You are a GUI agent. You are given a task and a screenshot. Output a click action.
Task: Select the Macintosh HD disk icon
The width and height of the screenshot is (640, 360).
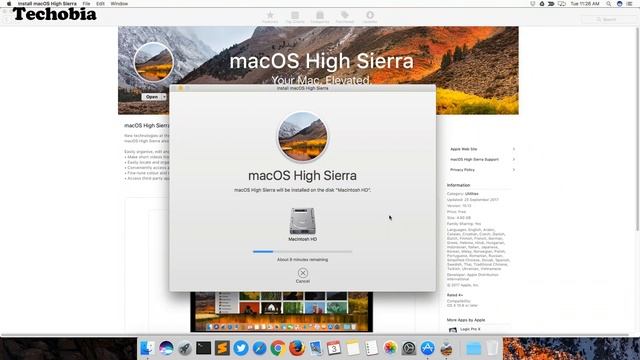302,221
